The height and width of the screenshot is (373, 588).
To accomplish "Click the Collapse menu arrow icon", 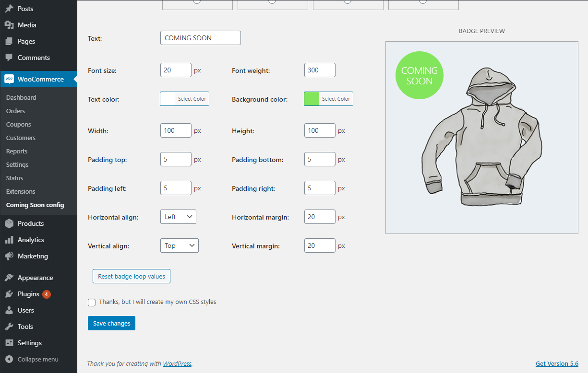I will (9, 359).
